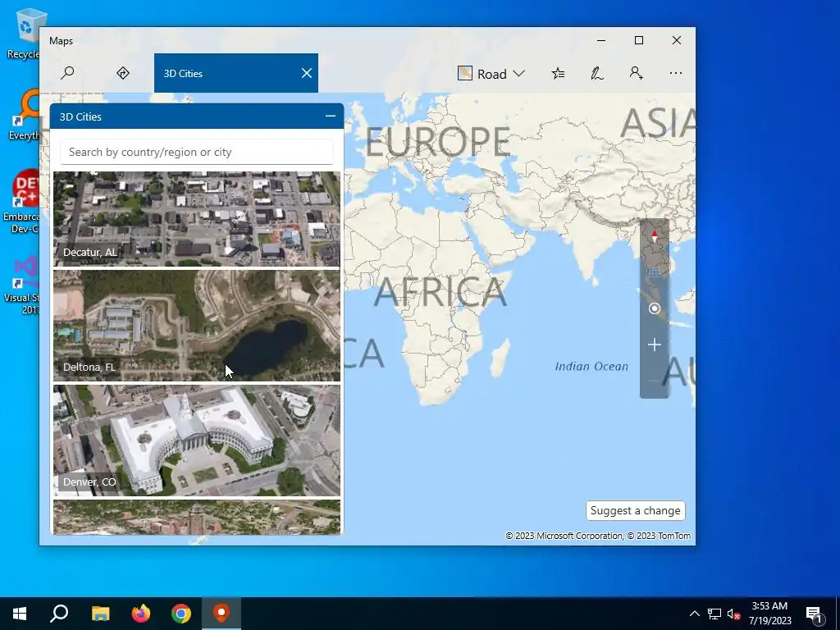Show my location on the map
Viewport: 840px width, 630px height.
point(654,308)
